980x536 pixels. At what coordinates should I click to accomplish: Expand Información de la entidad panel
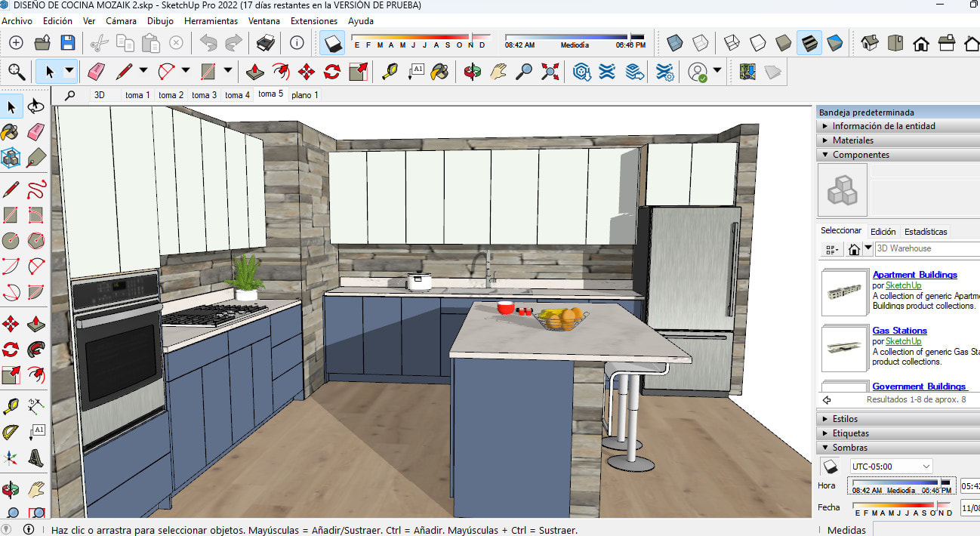click(x=898, y=126)
